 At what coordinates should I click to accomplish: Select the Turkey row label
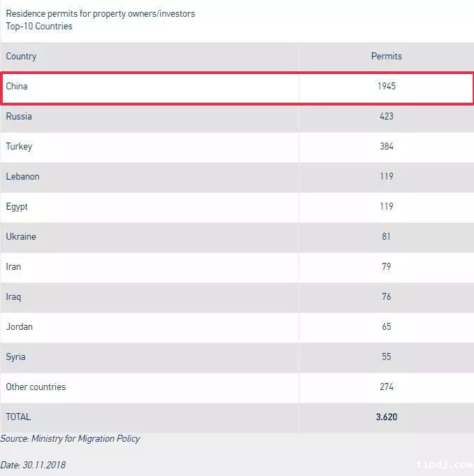coord(19,146)
